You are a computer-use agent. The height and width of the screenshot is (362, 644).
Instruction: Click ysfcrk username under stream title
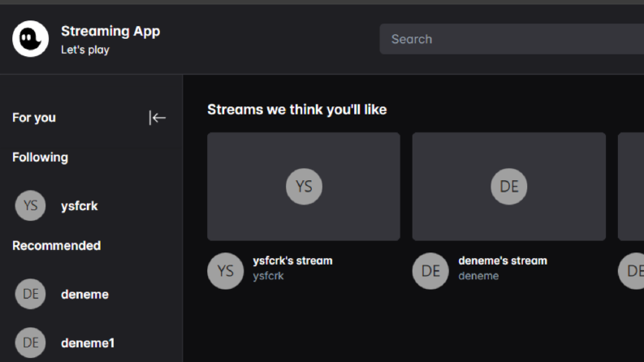[268, 276]
